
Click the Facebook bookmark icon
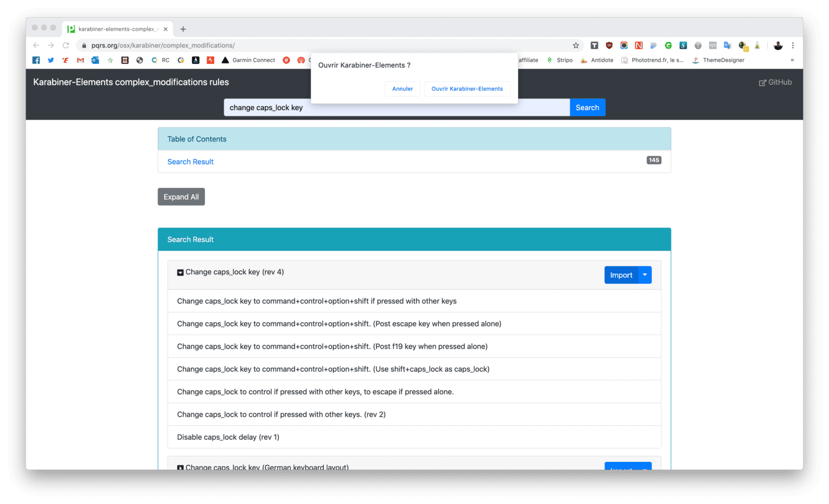(36, 60)
